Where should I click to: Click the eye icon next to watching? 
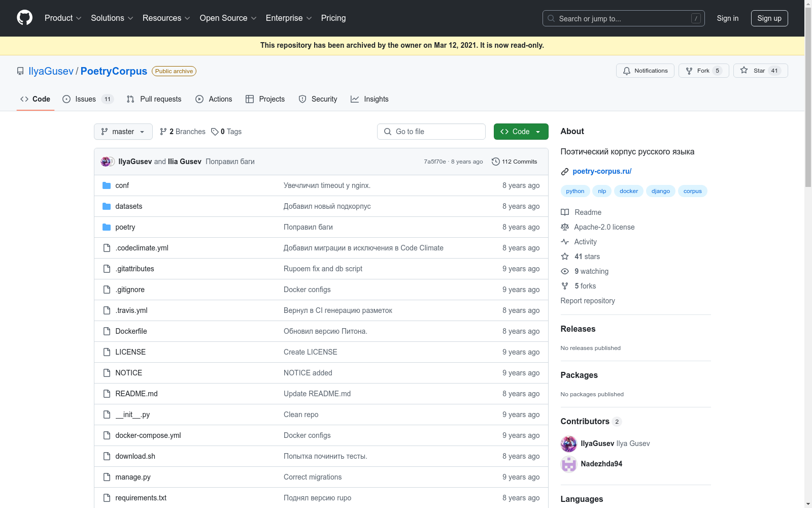point(565,271)
